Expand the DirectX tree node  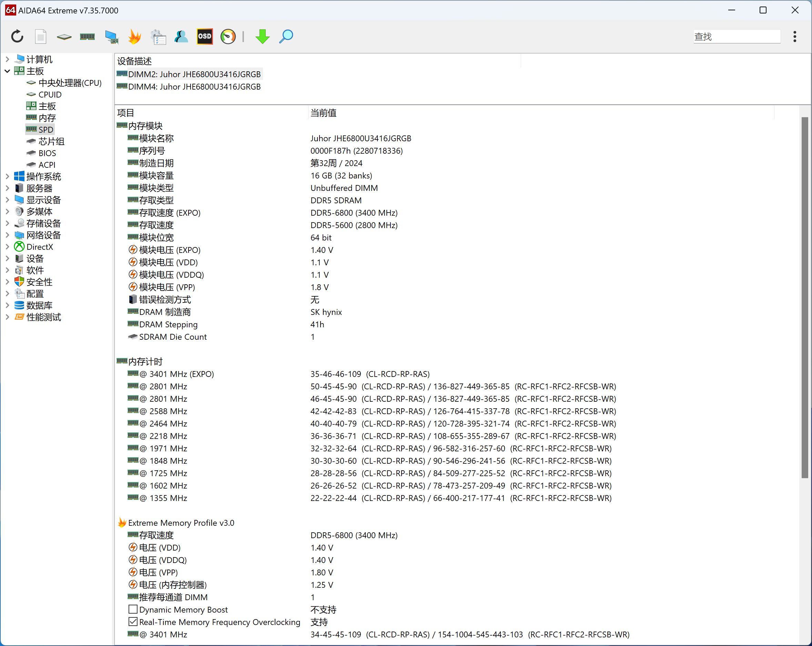(7, 247)
